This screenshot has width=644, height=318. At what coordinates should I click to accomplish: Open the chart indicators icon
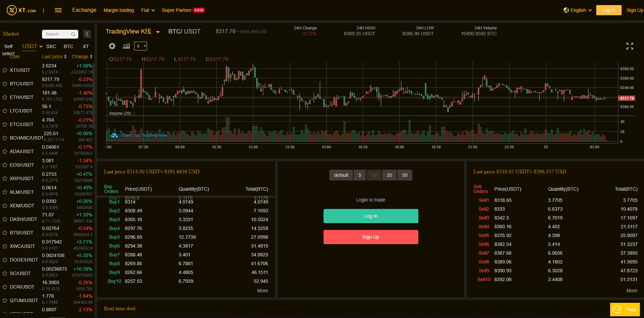click(126, 46)
